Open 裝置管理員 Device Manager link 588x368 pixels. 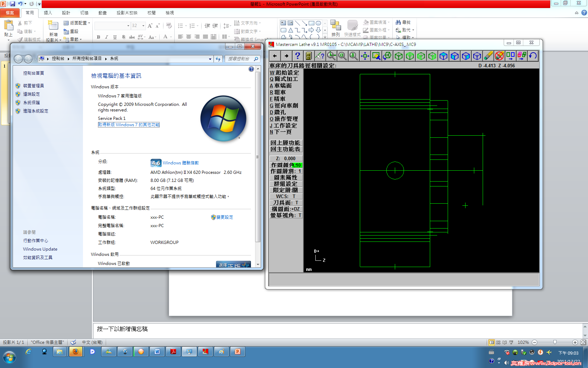(x=34, y=86)
